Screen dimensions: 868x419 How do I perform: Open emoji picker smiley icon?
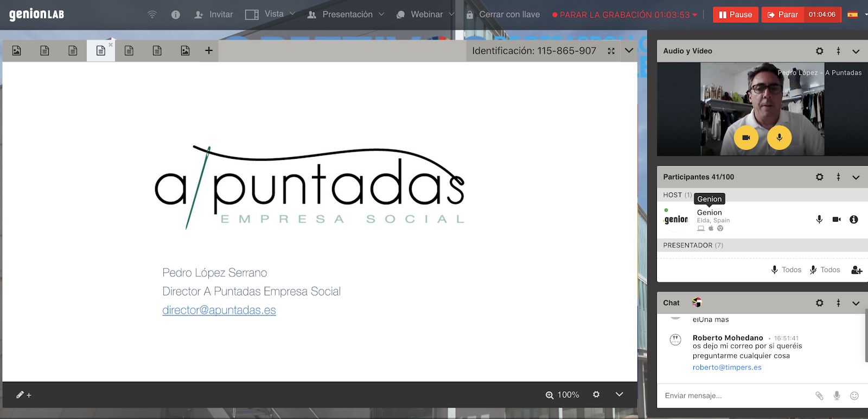[x=854, y=396]
